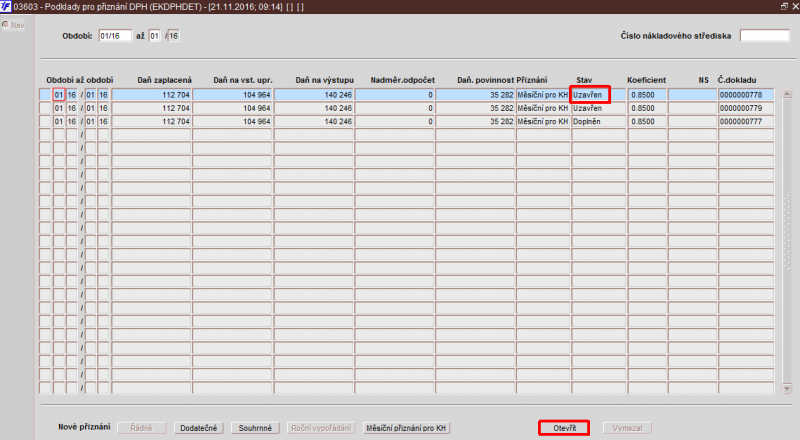Viewport: 800px width, 440px height.
Task: Click the empty NS cell in row 0000000778
Action: tap(692, 94)
